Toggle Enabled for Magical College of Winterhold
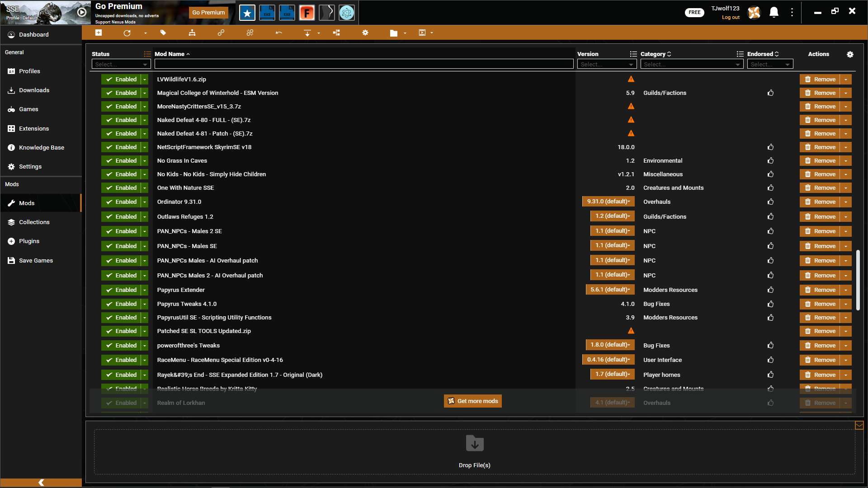Screen dimensions: 868x488 (121, 93)
